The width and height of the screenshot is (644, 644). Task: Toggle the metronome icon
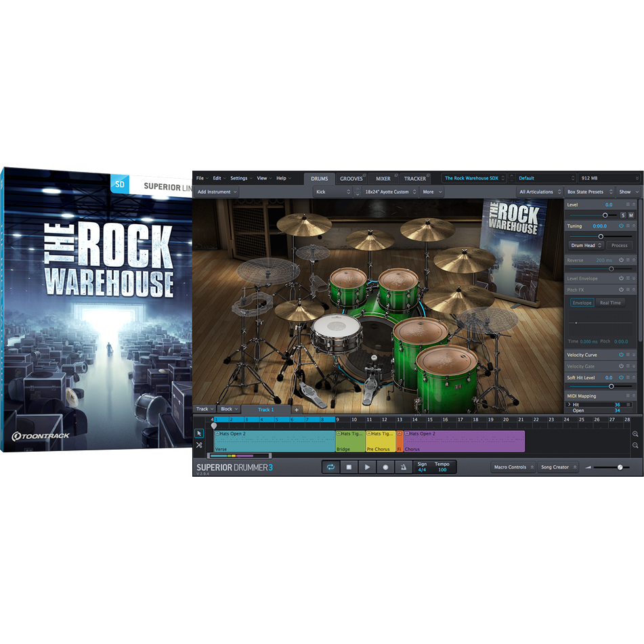click(404, 467)
